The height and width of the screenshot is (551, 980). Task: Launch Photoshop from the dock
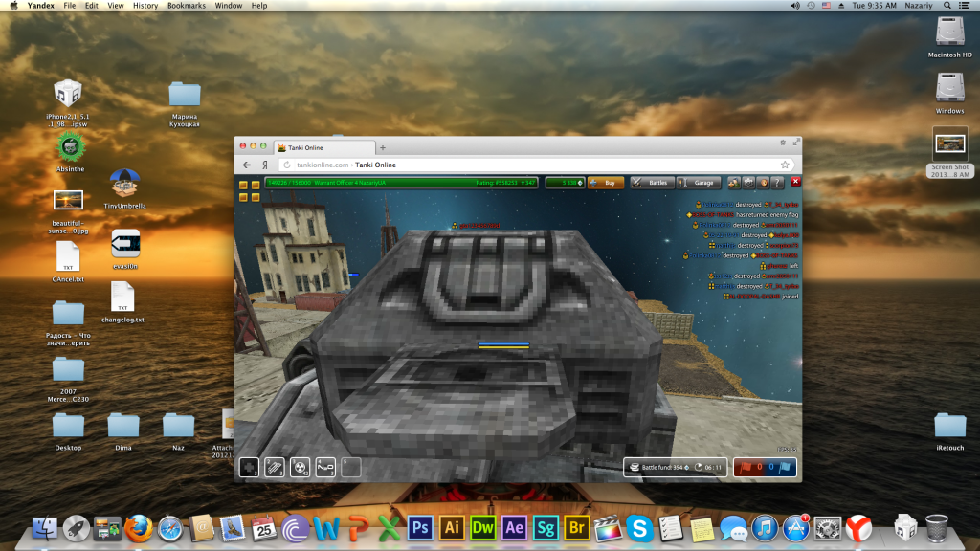pos(418,526)
